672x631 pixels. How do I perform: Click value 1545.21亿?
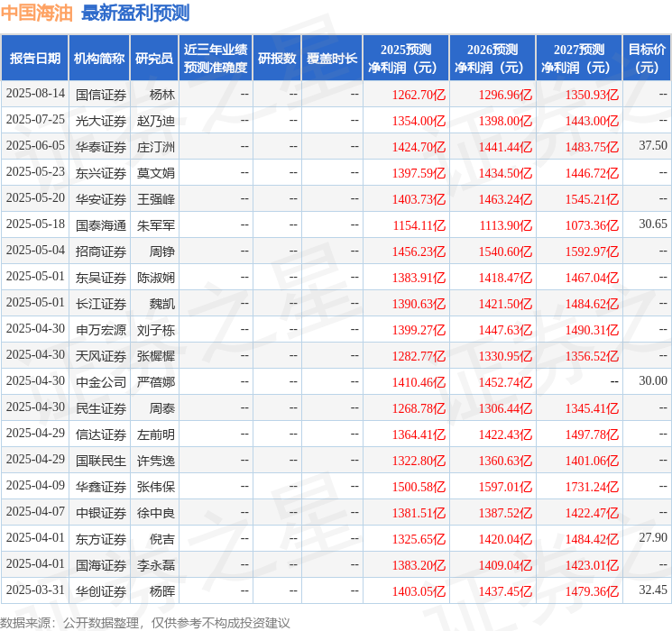592,199
